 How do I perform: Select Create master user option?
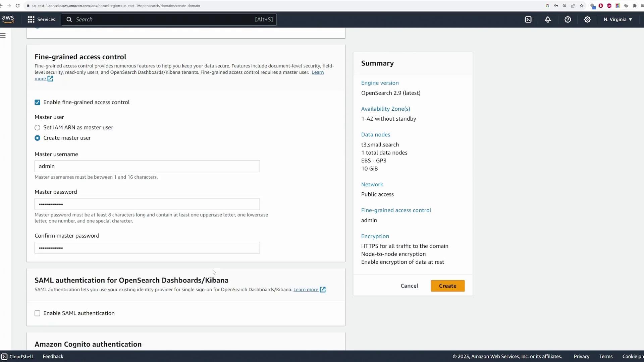click(37, 138)
